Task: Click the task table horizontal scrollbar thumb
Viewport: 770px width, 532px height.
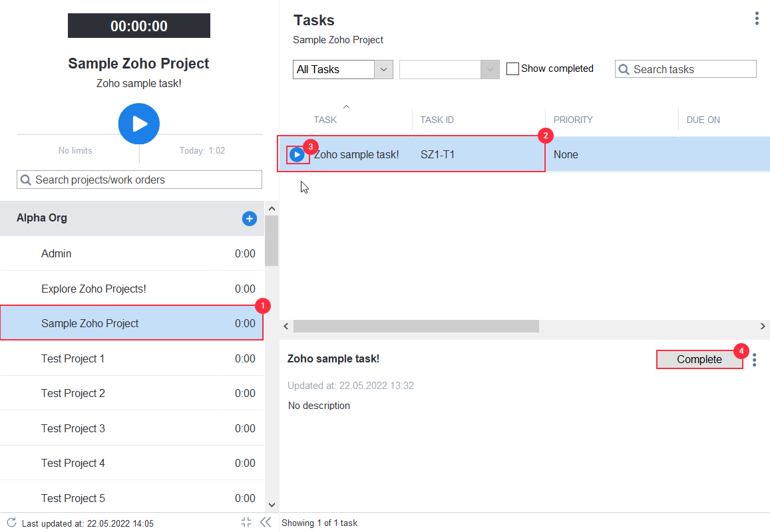Action: coord(416,326)
